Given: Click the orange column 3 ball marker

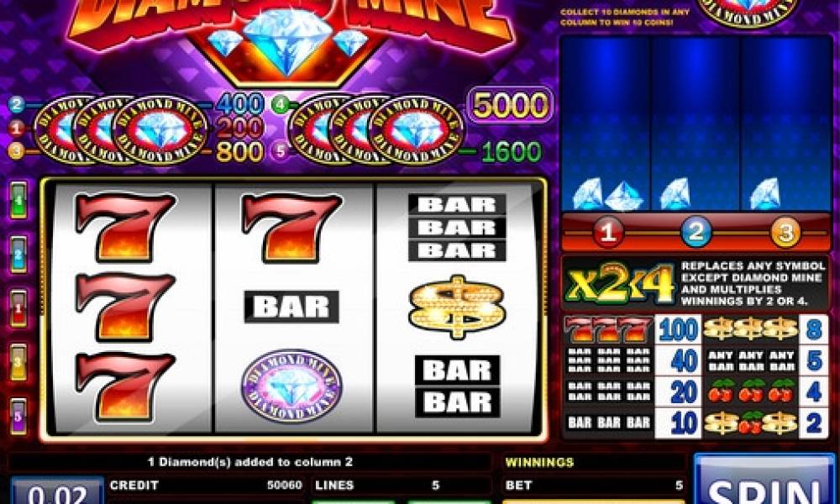Looking at the screenshot, I should click(x=785, y=233).
